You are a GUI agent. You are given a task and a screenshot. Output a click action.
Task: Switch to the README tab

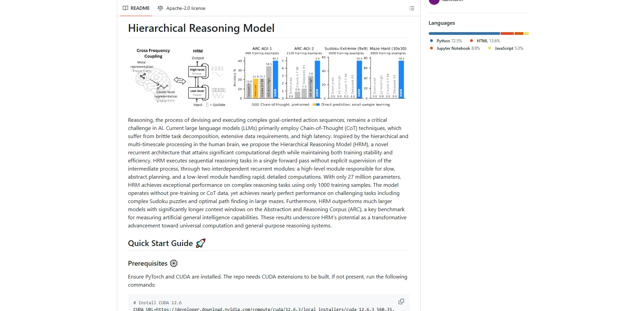tap(140, 8)
